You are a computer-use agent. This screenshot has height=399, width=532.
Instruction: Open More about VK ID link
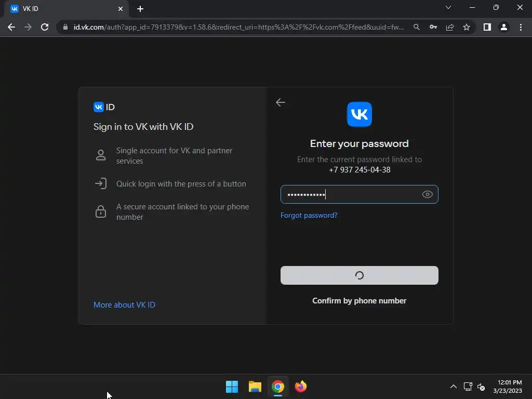pos(124,304)
